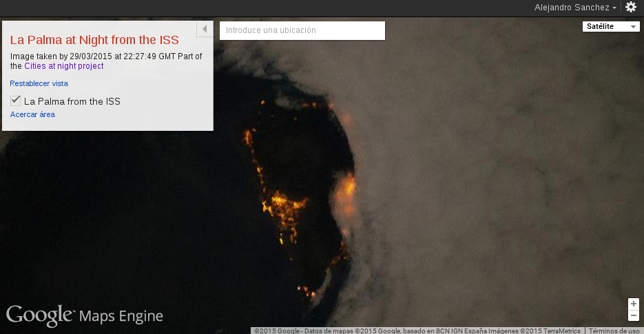Click the La Palma at Night title

[x=94, y=40]
